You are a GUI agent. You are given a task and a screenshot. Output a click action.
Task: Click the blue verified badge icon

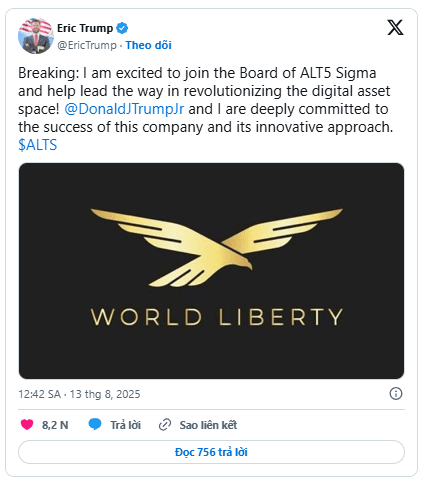122,28
